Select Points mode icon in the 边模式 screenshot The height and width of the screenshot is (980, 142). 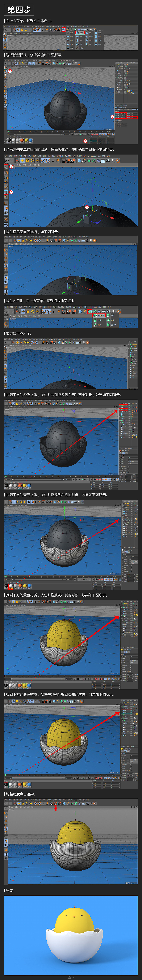tap(6, 188)
